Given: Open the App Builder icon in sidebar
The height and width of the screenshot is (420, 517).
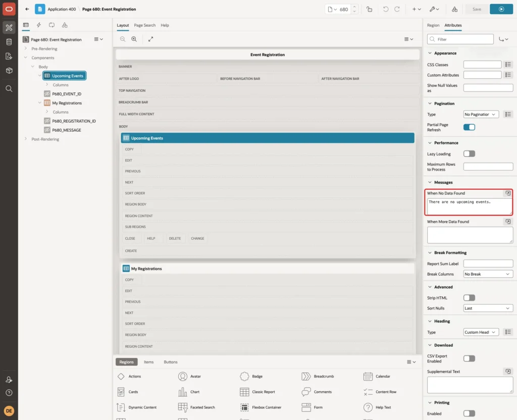Looking at the screenshot, I should (x=9, y=28).
